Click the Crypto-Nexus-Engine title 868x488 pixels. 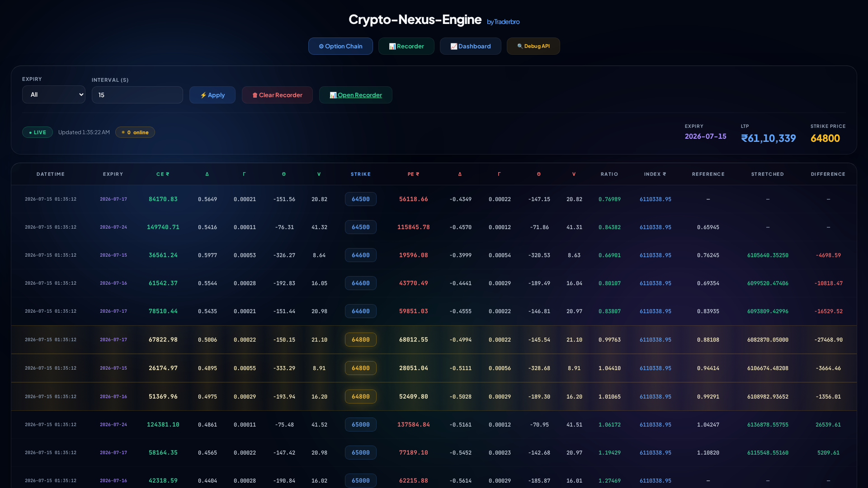[x=415, y=19]
